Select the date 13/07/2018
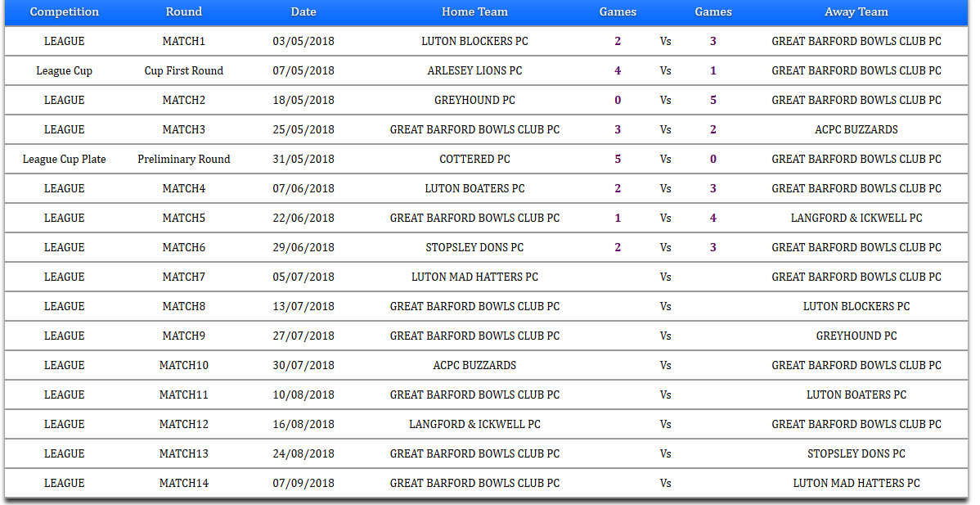 click(303, 306)
